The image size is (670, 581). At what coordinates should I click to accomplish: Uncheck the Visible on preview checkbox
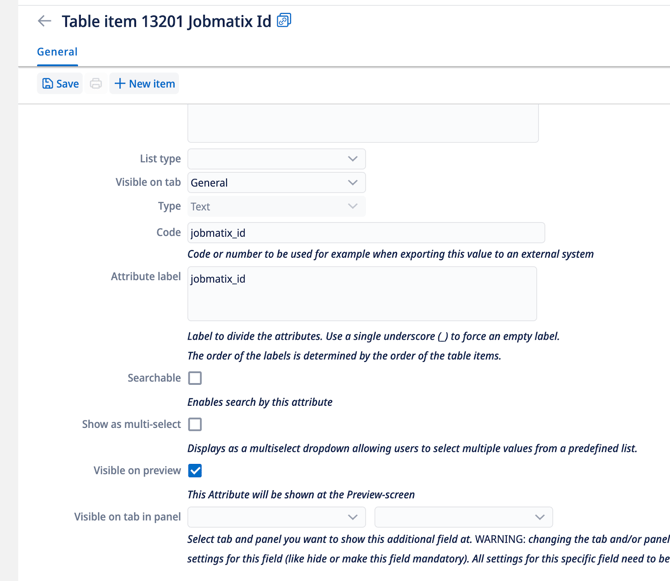click(x=195, y=470)
